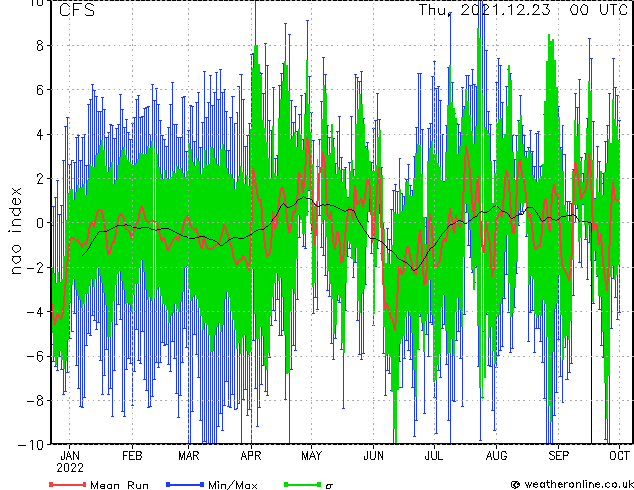This screenshot has width=634, height=490.
Task: Click the 'Min/Max' legend label
Action: point(233,485)
